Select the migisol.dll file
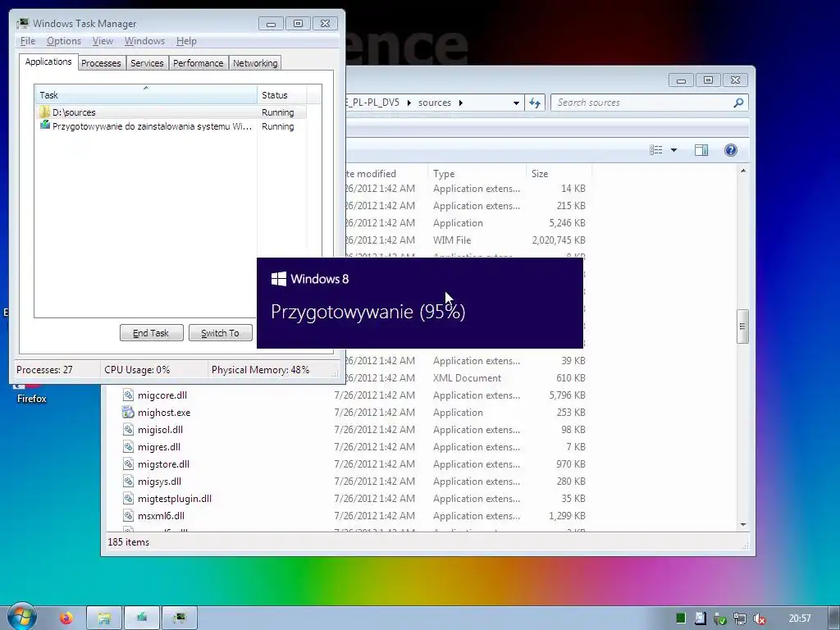The height and width of the screenshot is (630, 840). click(x=160, y=430)
